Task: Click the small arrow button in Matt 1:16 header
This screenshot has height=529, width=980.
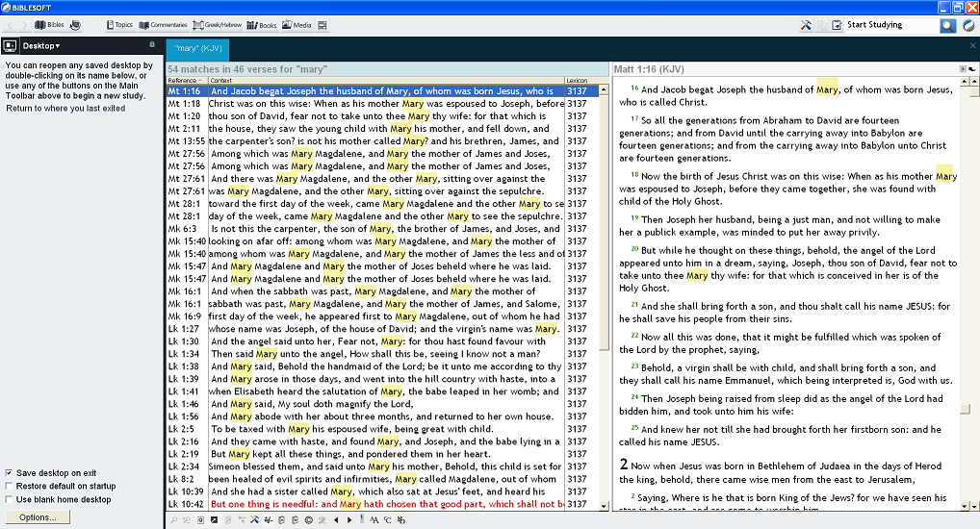Action: [x=963, y=68]
